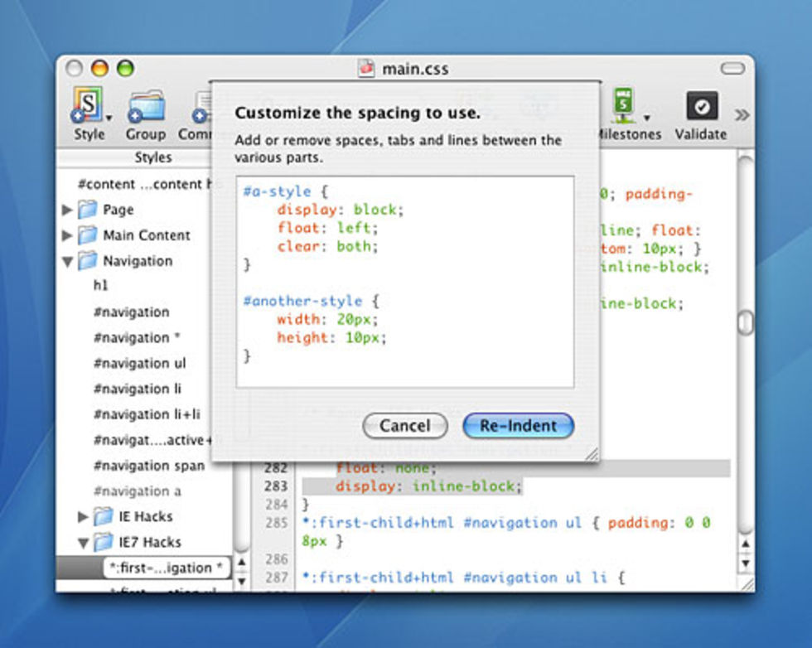
Task: Click the Validate checkmark icon
Action: [x=700, y=106]
